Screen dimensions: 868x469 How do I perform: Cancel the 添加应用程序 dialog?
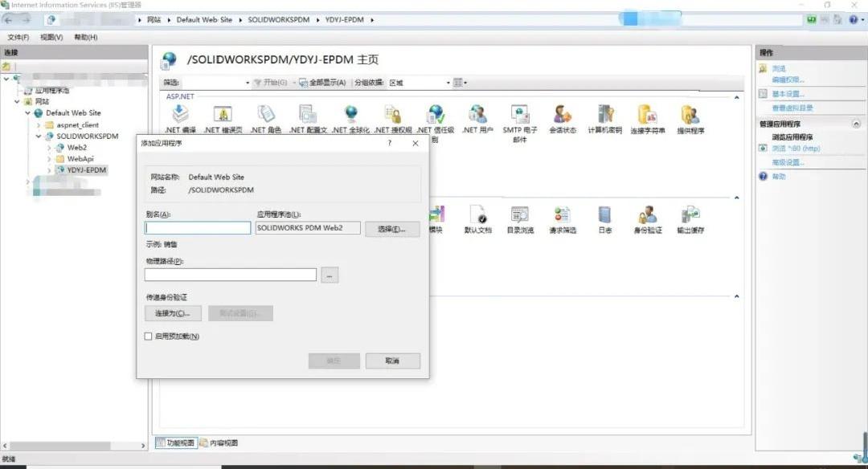(x=392, y=361)
